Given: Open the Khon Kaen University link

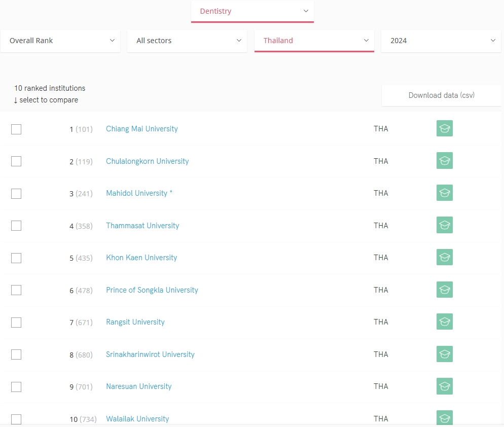Looking at the screenshot, I should [141, 258].
